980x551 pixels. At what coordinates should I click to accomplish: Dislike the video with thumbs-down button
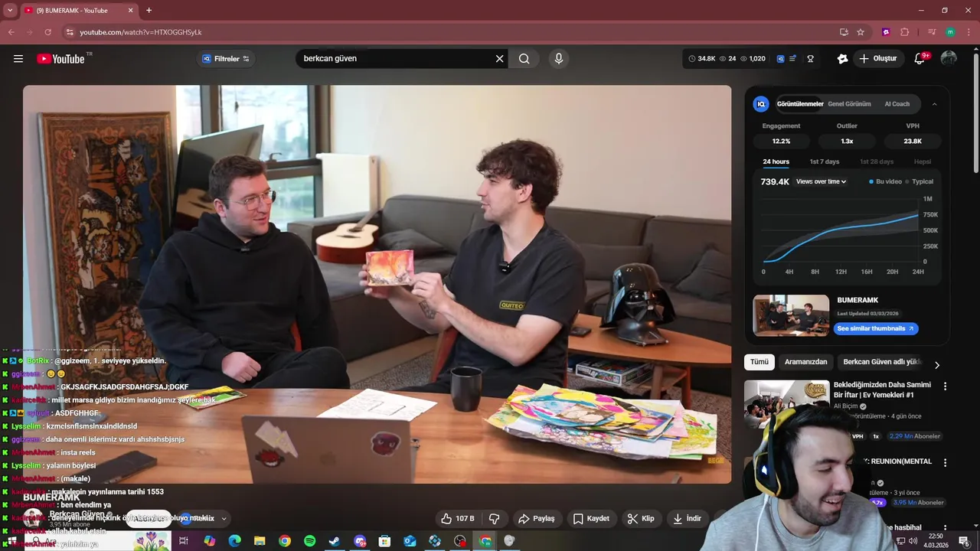point(495,518)
